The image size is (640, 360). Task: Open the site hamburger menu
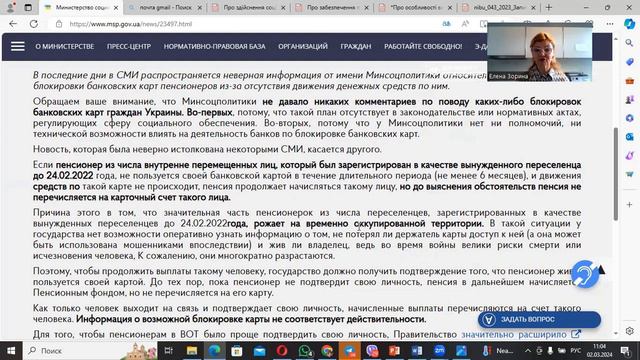[x=18, y=47]
